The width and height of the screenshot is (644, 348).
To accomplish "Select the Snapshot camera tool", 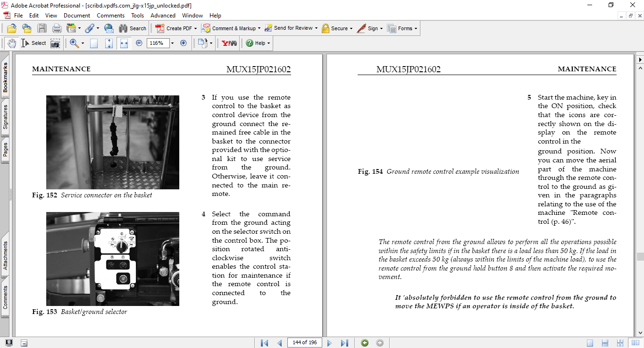I will [55, 43].
